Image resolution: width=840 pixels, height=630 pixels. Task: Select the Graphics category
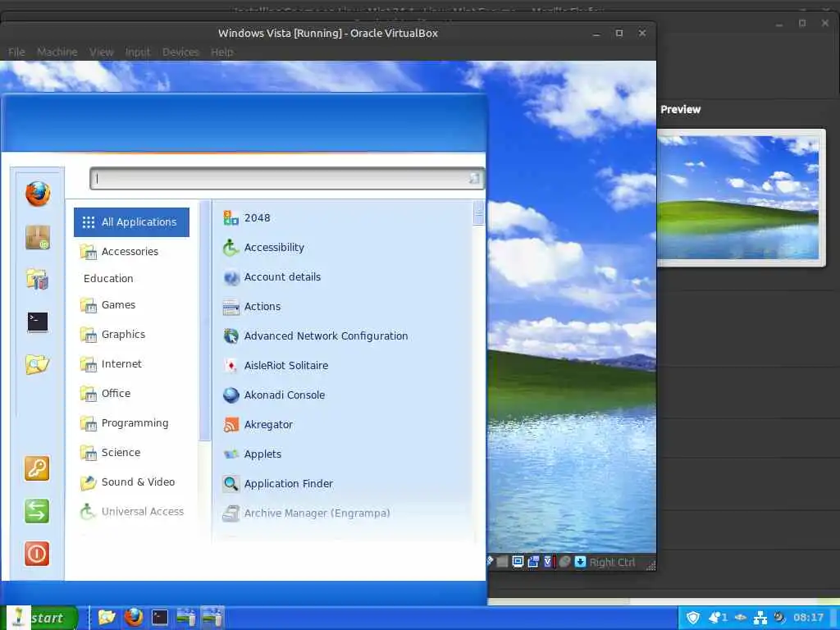131,335
